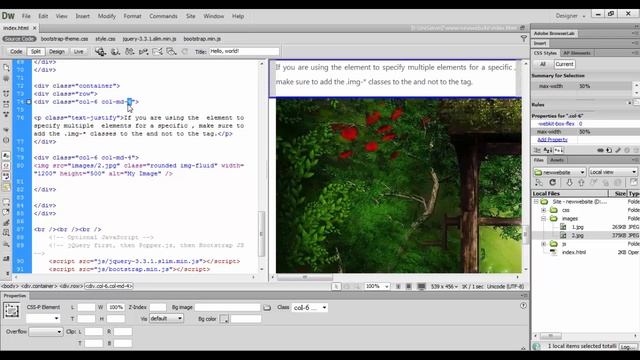
Task: Open bootstrap-theme.css related file
Action: pos(64,39)
